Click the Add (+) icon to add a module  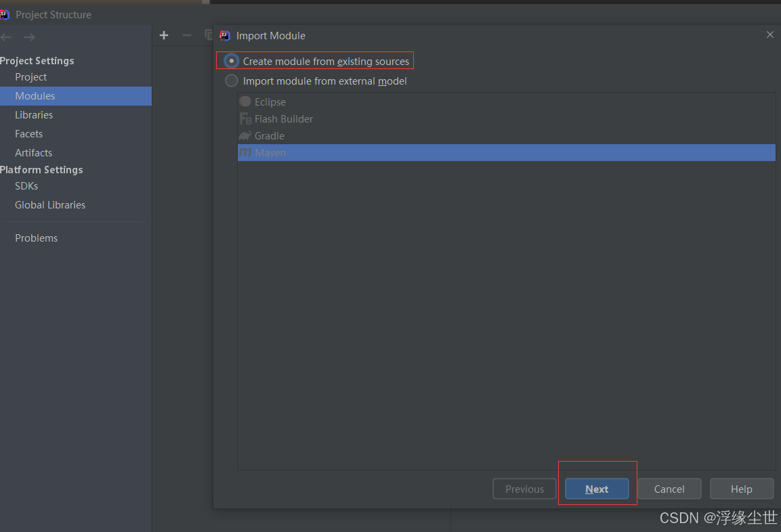[x=163, y=35]
